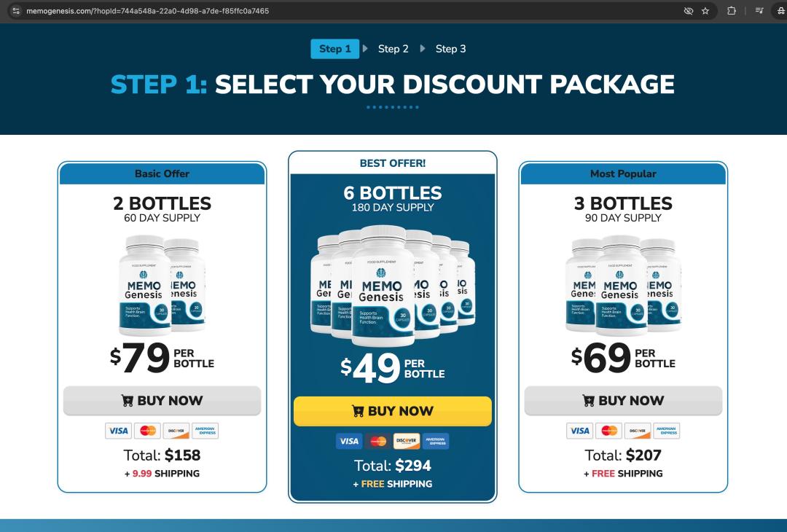Bookmark this page with the star icon
This screenshot has width=787, height=532.
(x=705, y=11)
